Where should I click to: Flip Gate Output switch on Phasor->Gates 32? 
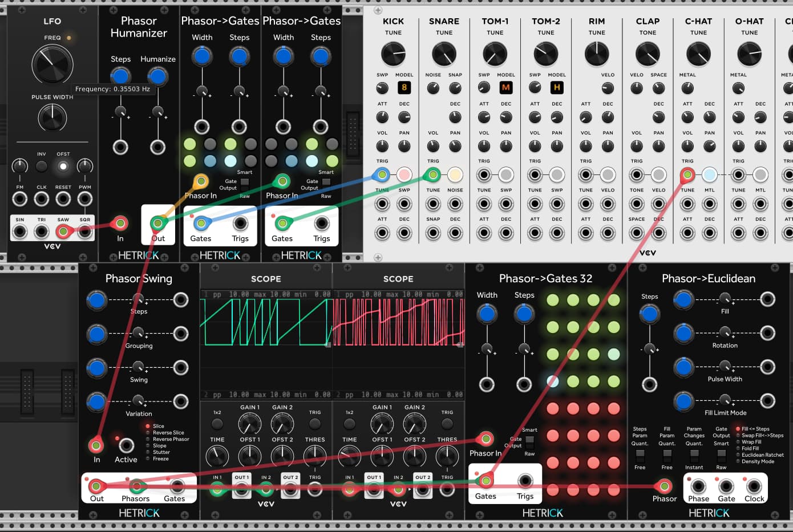(x=530, y=440)
